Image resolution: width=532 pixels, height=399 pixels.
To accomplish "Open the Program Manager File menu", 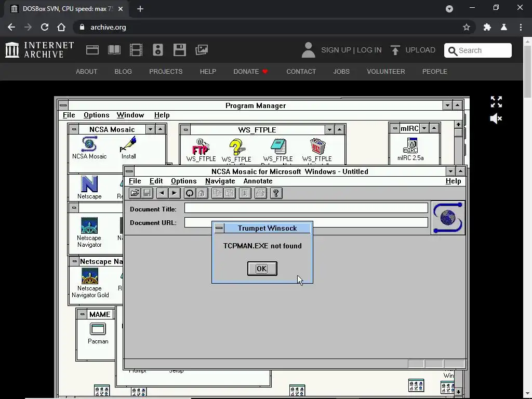I will [x=69, y=115].
